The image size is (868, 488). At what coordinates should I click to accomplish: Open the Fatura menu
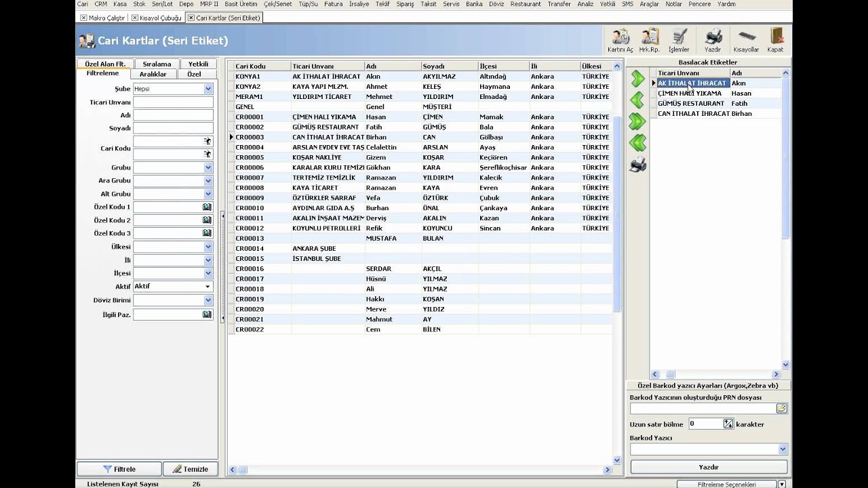(x=333, y=4)
